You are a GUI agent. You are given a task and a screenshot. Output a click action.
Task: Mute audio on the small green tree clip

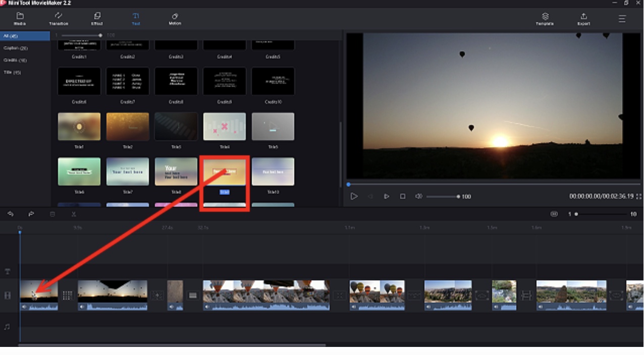496,307
